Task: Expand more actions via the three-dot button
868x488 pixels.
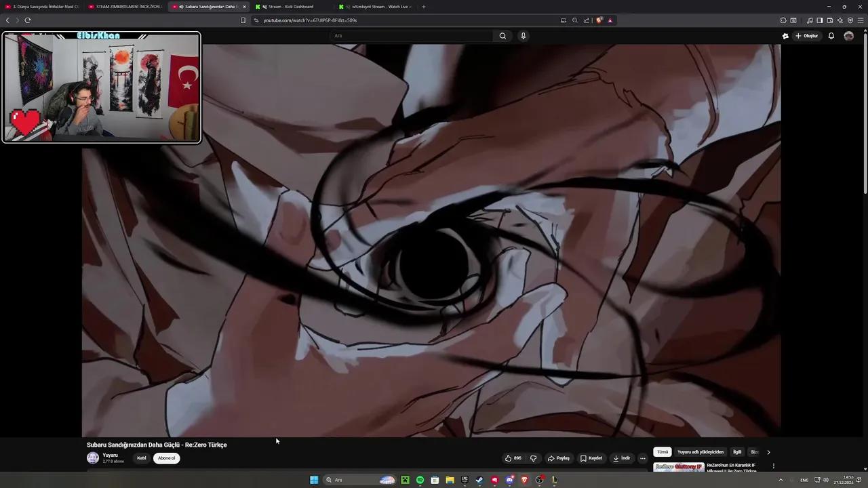Action: coord(642,458)
